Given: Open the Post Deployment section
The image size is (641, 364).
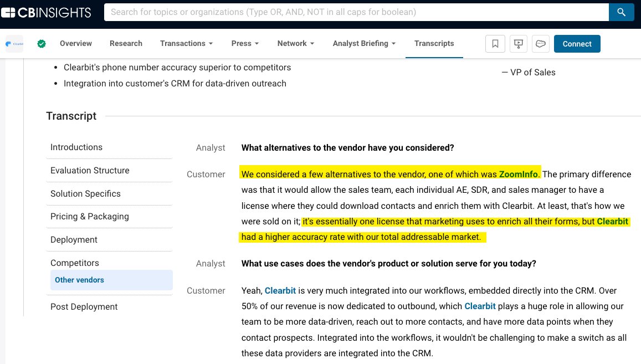Looking at the screenshot, I should [x=84, y=307].
